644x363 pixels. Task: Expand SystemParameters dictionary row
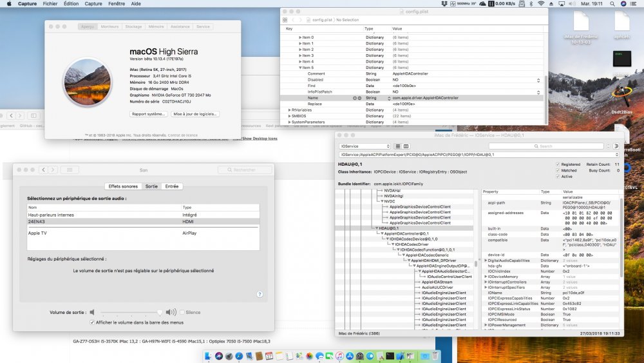(290, 122)
